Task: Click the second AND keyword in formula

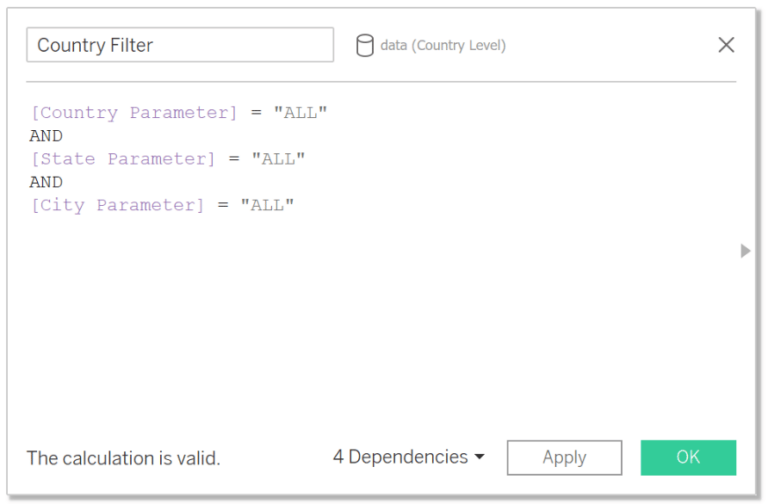Action: pyautogui.click(x=46, y=182)
